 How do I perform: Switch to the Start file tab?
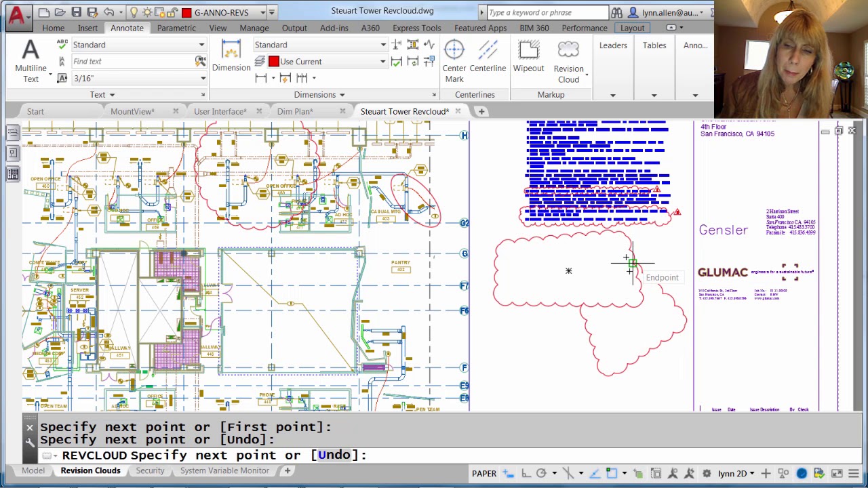(x=35, y=111)
